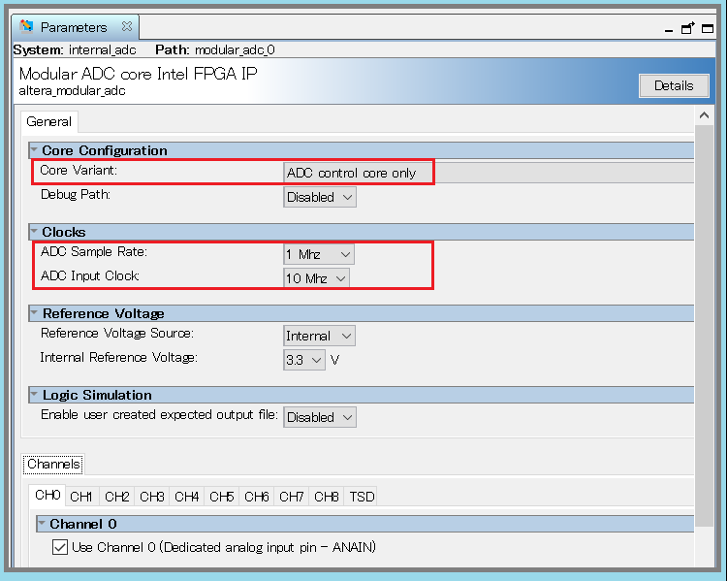Switch to the TSD tab
This screenshot has width=728, height=581.
pyautogui.click(x=362, y=497)
